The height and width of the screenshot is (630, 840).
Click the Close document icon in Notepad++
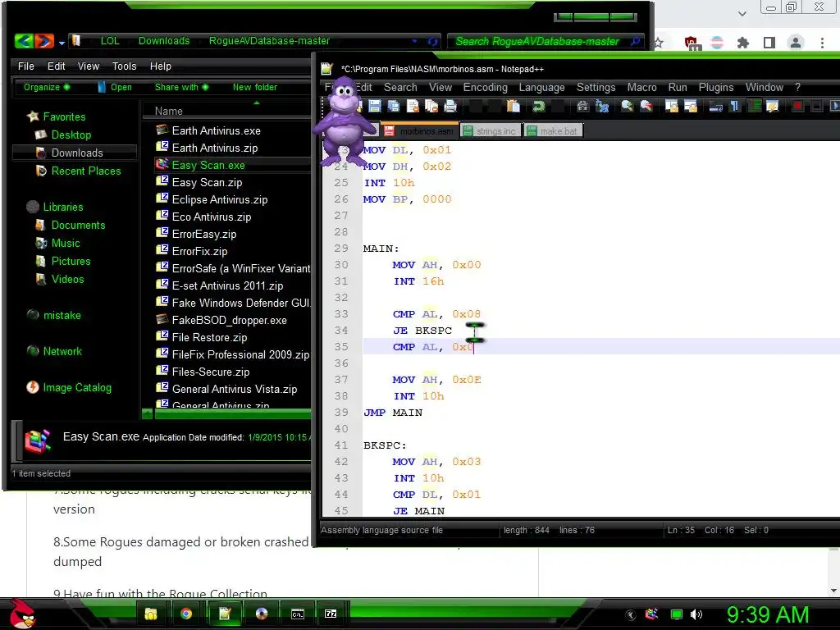click(413, 106)
